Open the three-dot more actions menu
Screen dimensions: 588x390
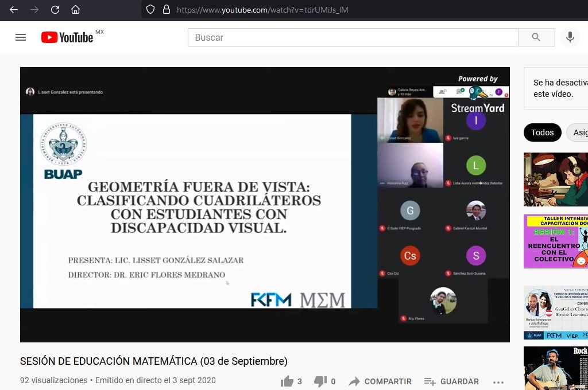point(498,382)
